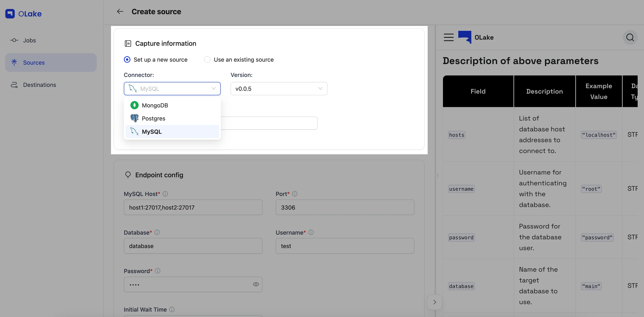Click info icon next to MySQL Host

click(x=165, y=194)
